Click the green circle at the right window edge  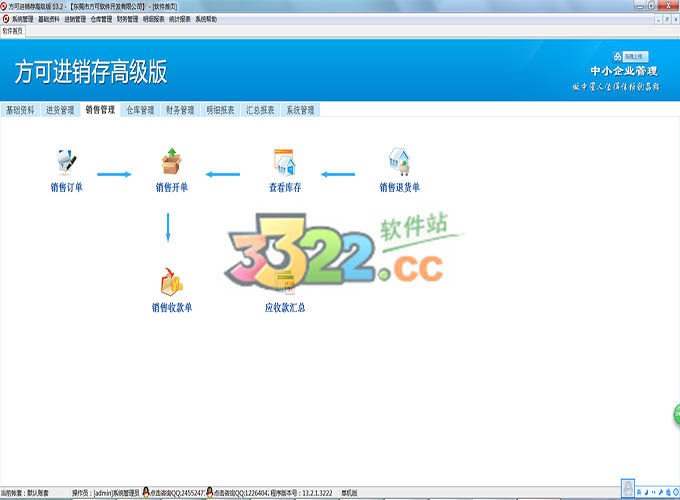[677, 415]
